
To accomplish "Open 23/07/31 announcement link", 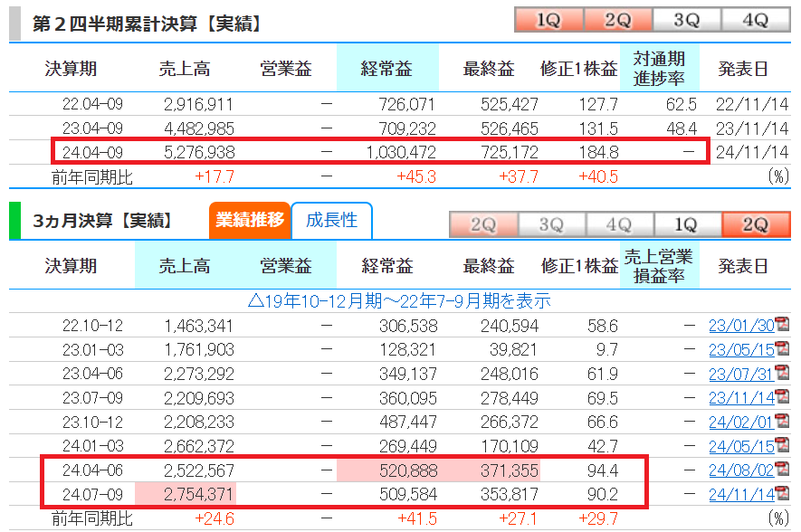I will [x=742, y=374].
